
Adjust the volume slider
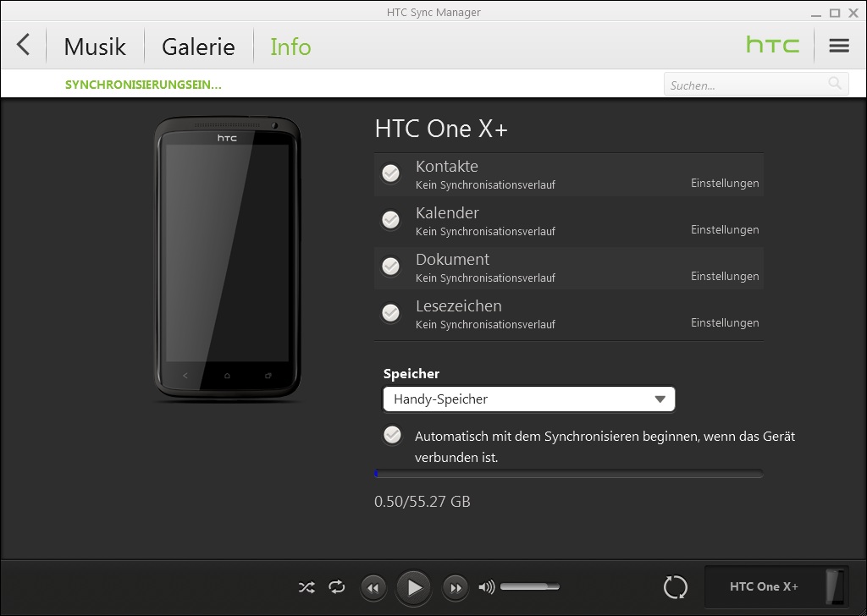pos(529,586)
